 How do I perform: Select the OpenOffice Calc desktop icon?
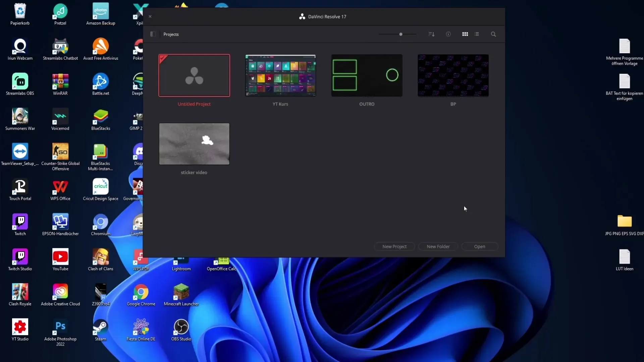222,265
